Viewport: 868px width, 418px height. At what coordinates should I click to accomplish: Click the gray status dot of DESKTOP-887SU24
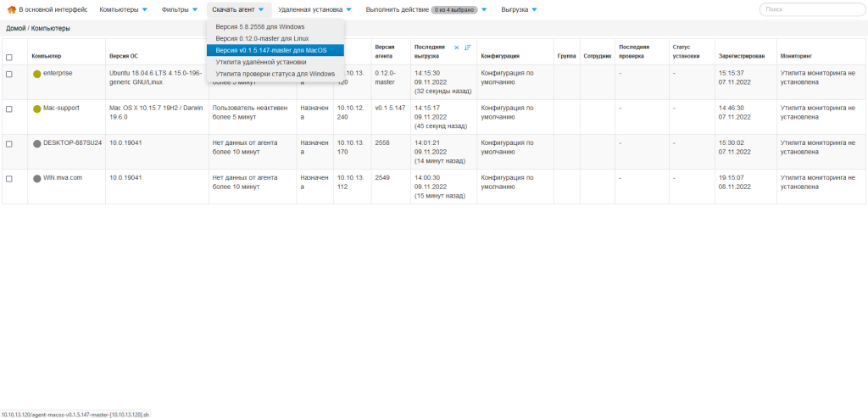pos(37,143)
